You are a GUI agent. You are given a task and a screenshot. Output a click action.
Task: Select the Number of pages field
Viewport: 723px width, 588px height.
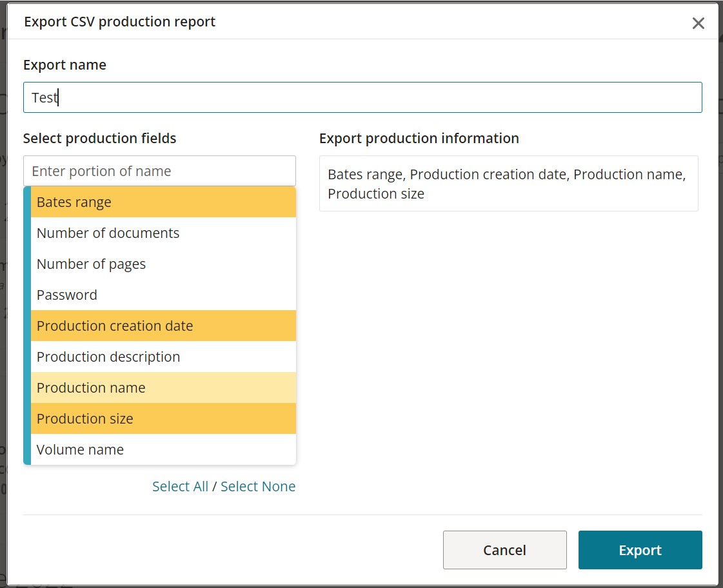coord(163,264)
